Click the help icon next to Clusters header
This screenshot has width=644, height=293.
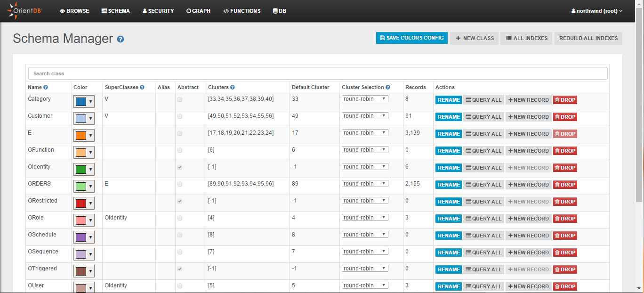(x=233, y=87)
